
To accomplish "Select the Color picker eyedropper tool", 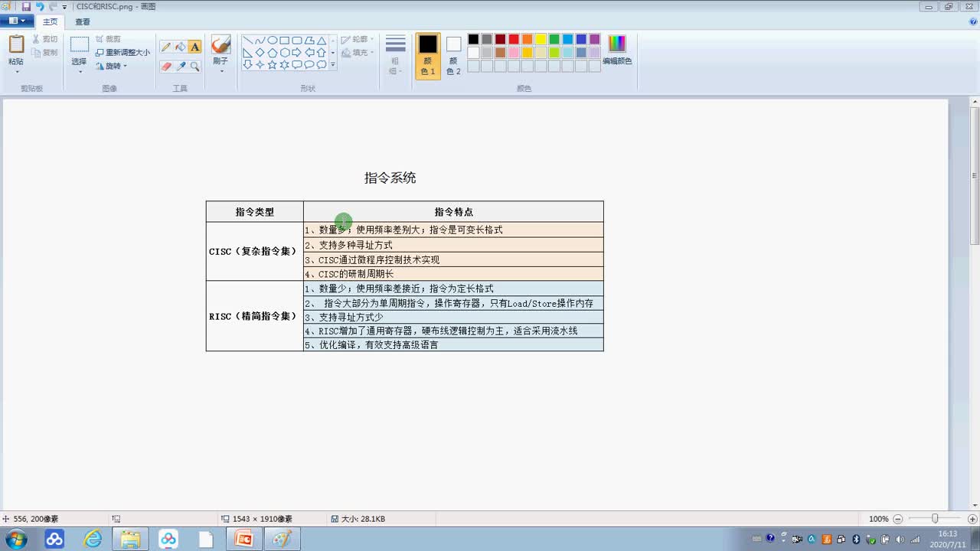I will click(181, 67).
